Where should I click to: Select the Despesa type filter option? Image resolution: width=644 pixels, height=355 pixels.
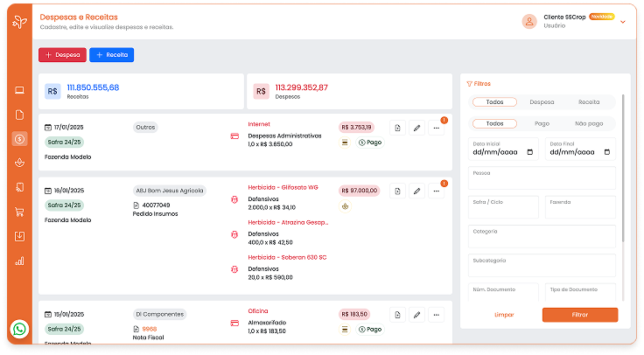click(x=542, y=102)
